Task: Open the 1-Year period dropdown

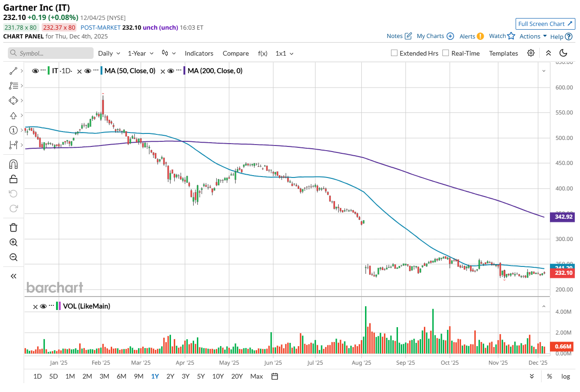Action: pyautogui.click(x=140, y=53)
